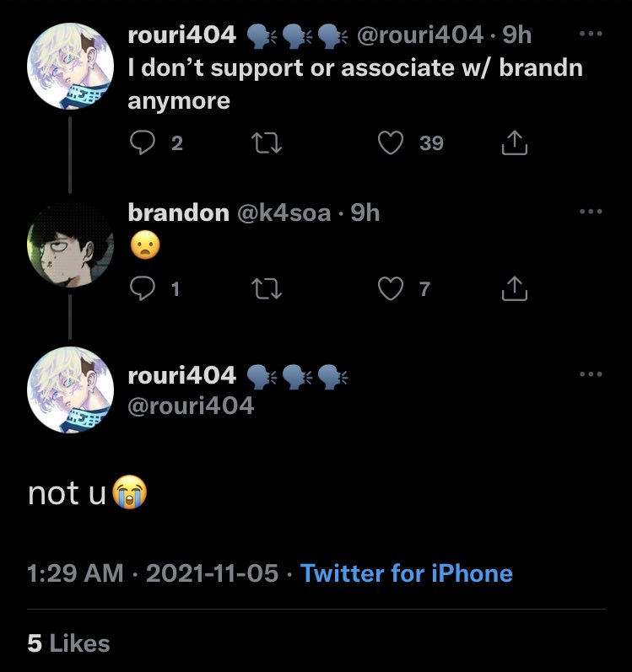This screenshot has height=672, width=632.
Task: Open brandon's profile picture
Action: [70, 245]
